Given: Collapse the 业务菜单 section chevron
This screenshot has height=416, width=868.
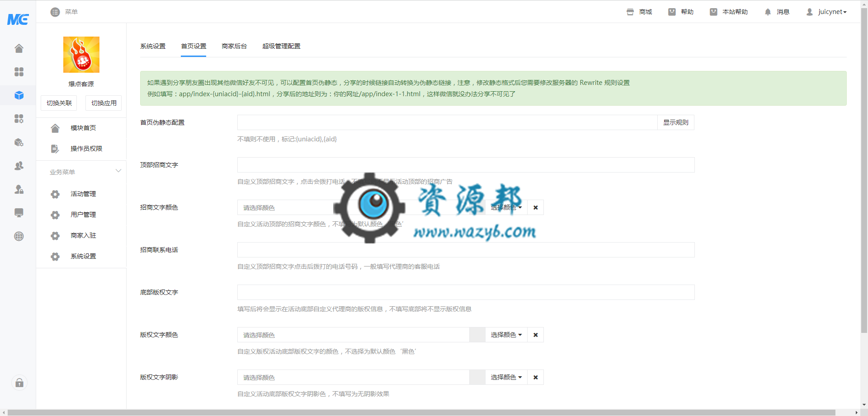Looking at the screenshot, I should click(118, 171).
